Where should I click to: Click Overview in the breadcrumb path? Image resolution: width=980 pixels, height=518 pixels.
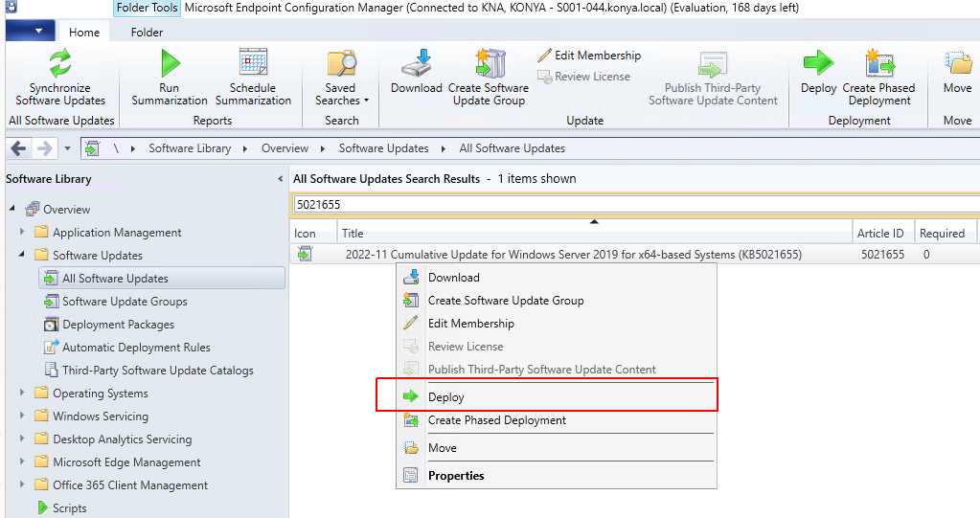point(285,148)
